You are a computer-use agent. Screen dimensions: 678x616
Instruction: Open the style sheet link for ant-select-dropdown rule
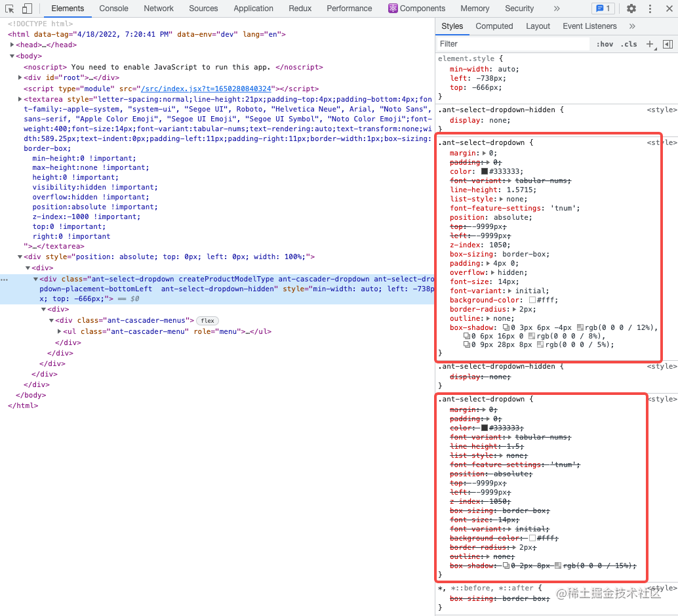click(662, 142)
